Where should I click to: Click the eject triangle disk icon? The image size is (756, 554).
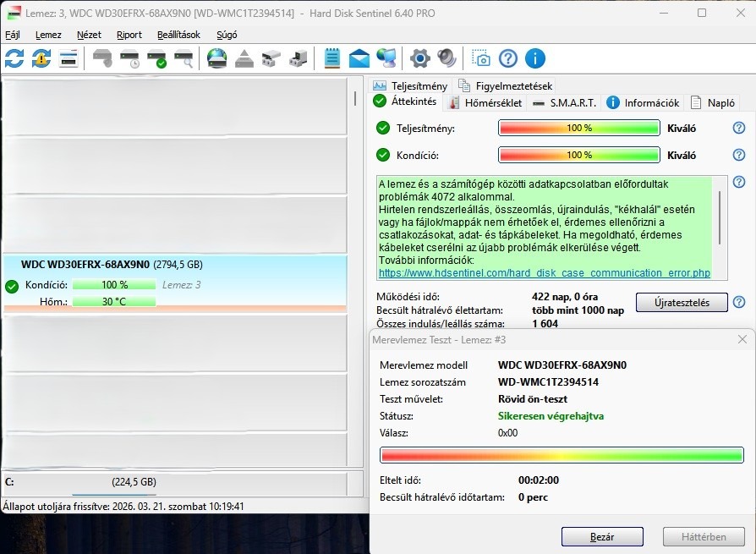point(244,58)
